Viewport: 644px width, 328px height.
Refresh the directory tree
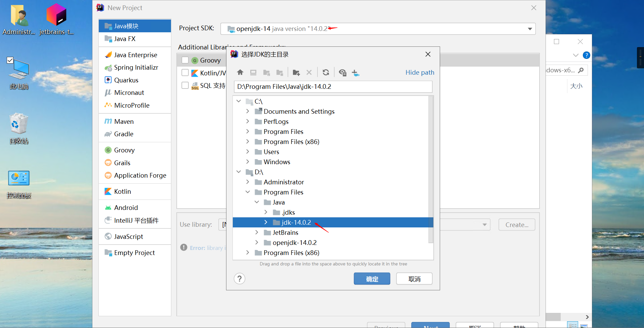[x=326, y=72]
